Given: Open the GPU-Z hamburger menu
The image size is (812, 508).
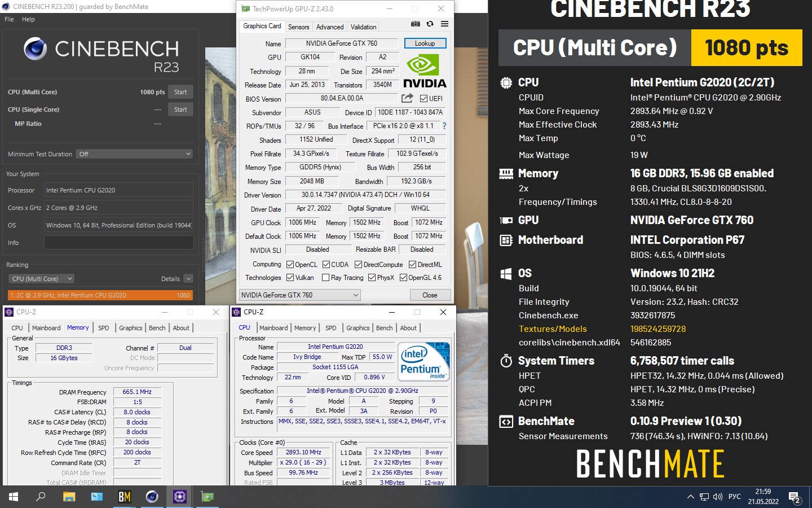Looking at the screenshot, I should tap(444, 24).
